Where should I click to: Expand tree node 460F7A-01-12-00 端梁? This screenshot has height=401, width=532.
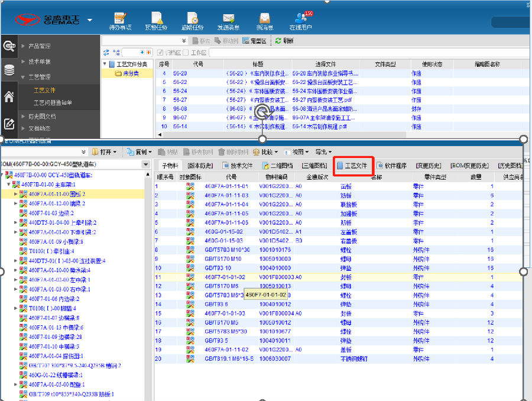pos(16,203)
